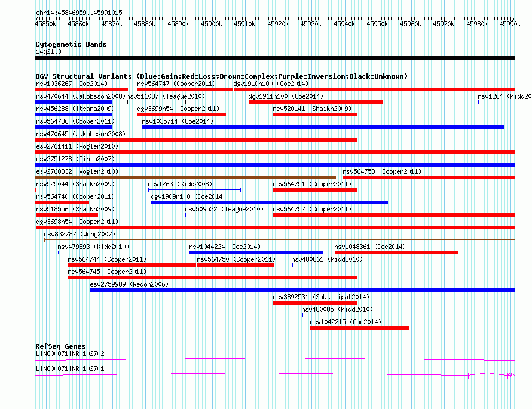
Task: Click the 45870k ruler position
Action: click(112, 24)
